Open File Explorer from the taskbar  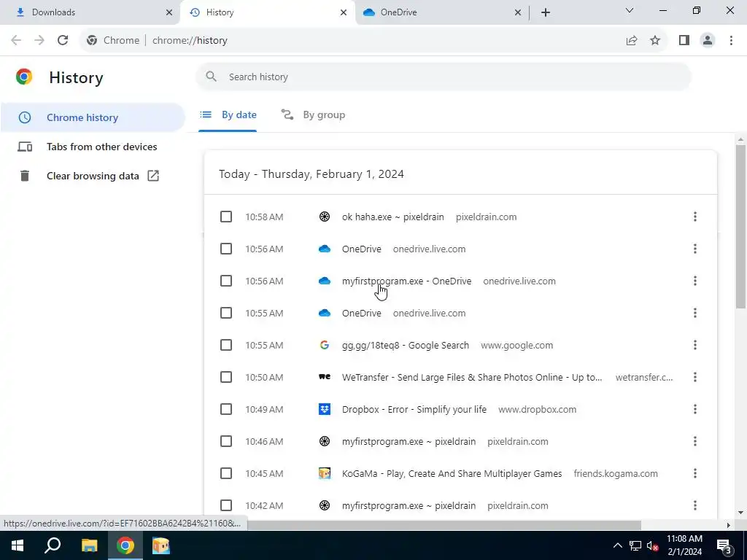(89, 545)
